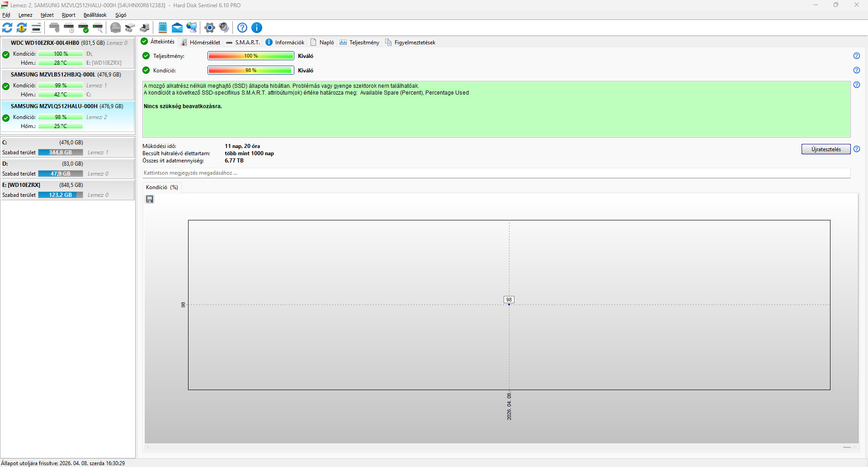Click 'Nincs szükség beavatkozásra.' message text

click(183, 106)
